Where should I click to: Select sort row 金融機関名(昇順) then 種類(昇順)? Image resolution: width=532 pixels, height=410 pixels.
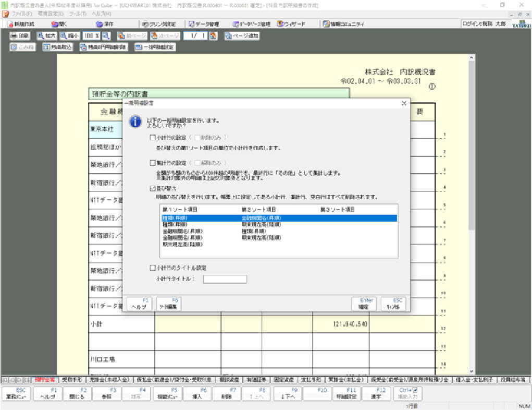pyautogui.click(x=279, y=231)
